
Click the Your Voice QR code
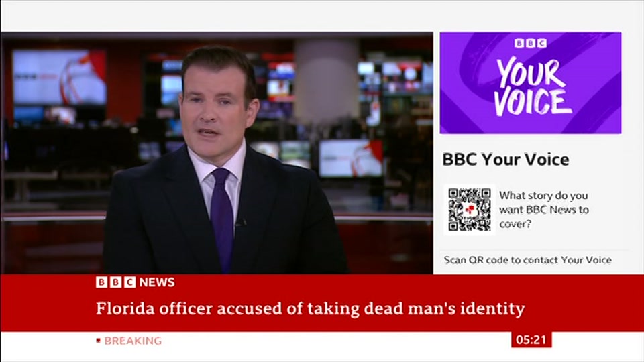tap(470, 210)
